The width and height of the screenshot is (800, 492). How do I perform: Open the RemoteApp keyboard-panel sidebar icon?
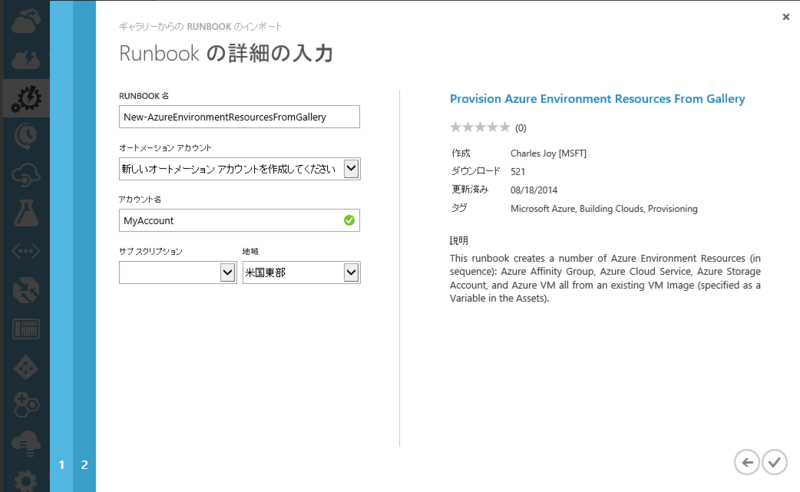(x=26, y=329)
